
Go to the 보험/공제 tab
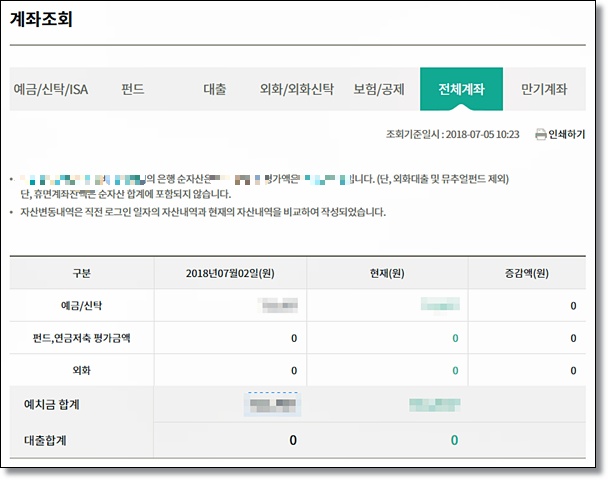coord(379,89)
